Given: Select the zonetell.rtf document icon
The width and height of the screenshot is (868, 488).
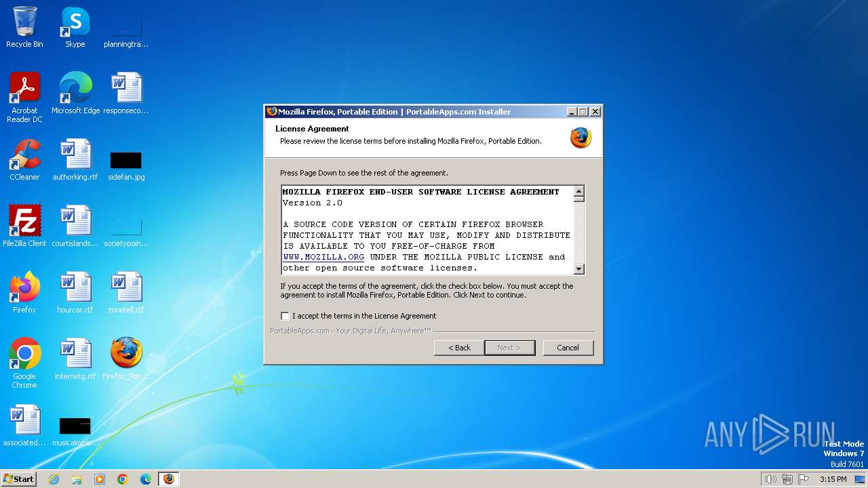Looking at the screenshot, I should (126, 293).
